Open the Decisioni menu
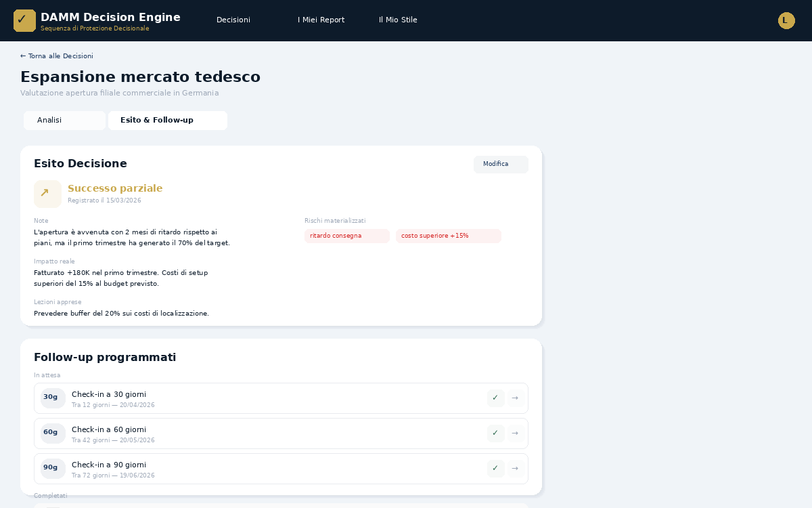Image resolution: width=812 pixels, height=508 pixels. click(x=233, y=20)
